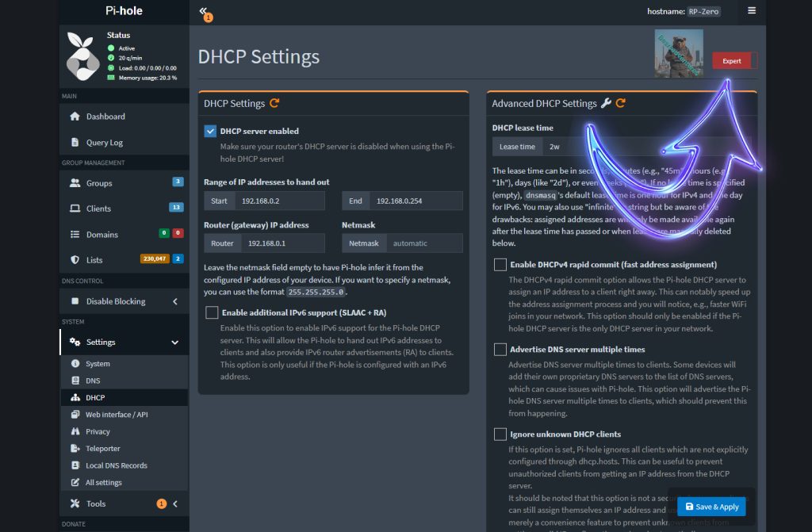
Task: Go to All settings page
Action: 124,482
